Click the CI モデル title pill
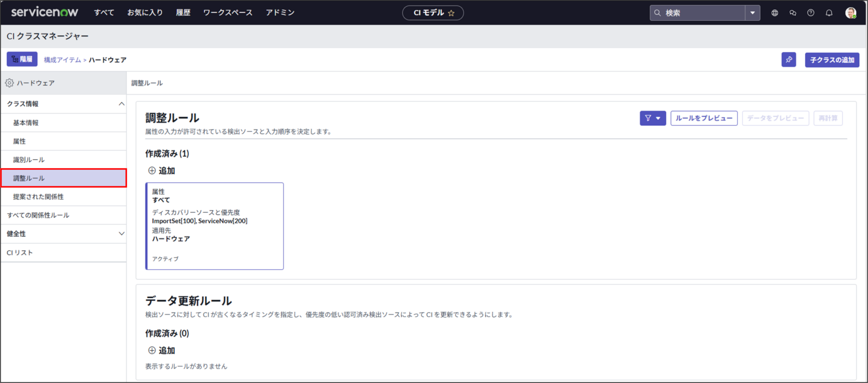 click(x=433, y=13)
